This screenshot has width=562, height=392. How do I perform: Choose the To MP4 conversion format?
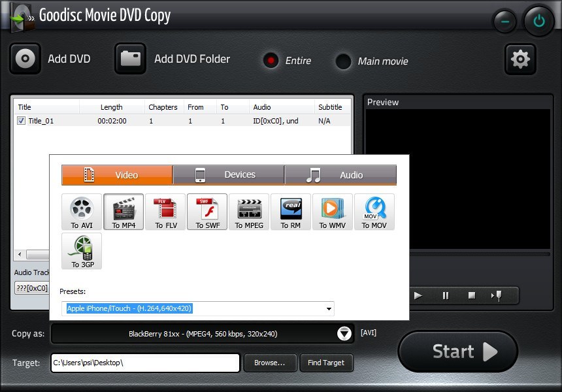coord(123,212)
